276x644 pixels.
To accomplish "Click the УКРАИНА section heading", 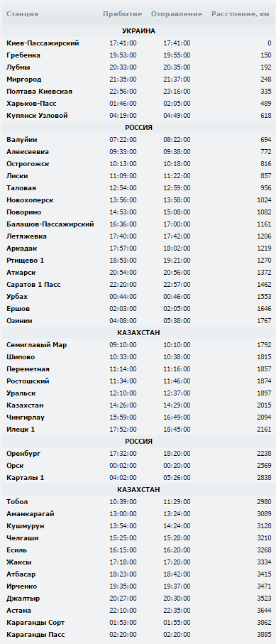I will click(138, 31).
